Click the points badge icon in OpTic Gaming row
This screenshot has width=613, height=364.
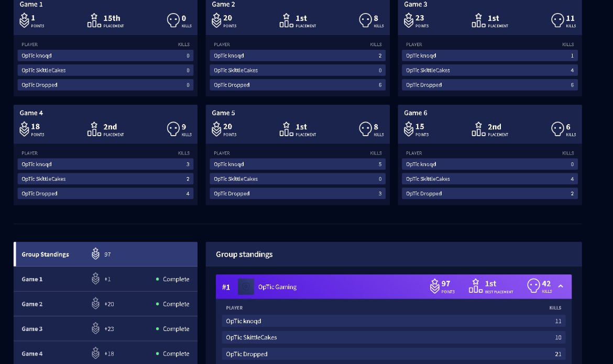435,286
